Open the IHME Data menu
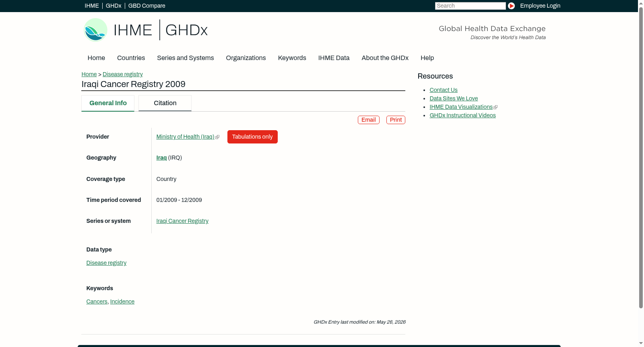The height and width of the screenshot is (347, 644). pyautogui.click(x=334, y=58)
